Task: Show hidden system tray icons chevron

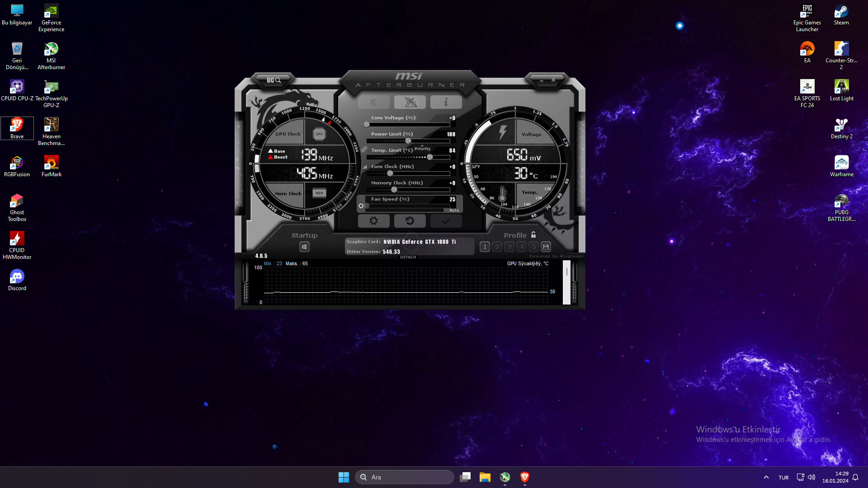Action: pyautogui.click(x=766, y=477)
